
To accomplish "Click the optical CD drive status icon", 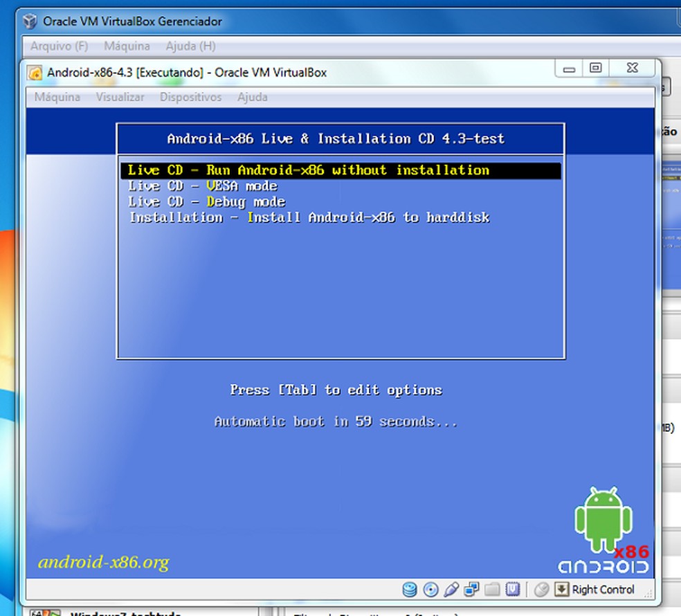I will [430, 590].
